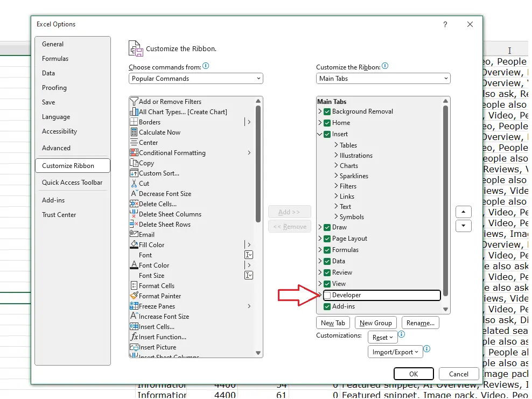Click the Move Up arrow button
The height and width of the screenshot is (399, 532).
463,212
